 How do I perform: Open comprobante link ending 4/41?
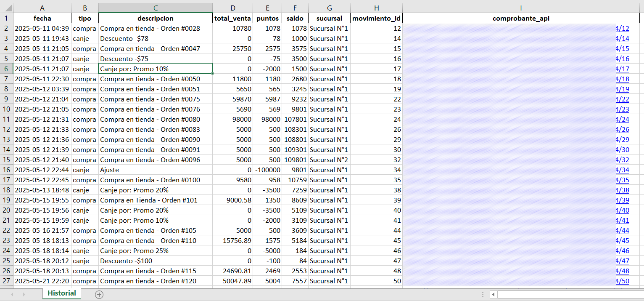tap(622, 221)
